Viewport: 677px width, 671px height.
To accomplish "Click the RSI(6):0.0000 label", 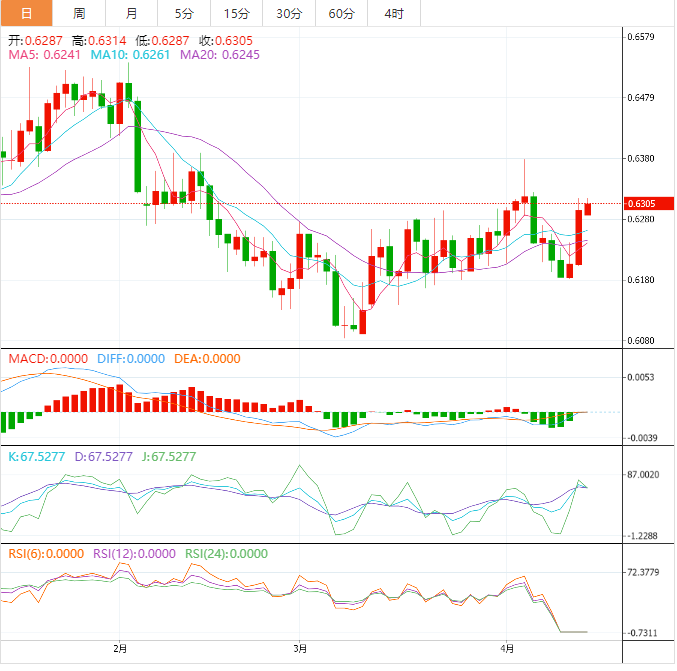I will (46, 554).
